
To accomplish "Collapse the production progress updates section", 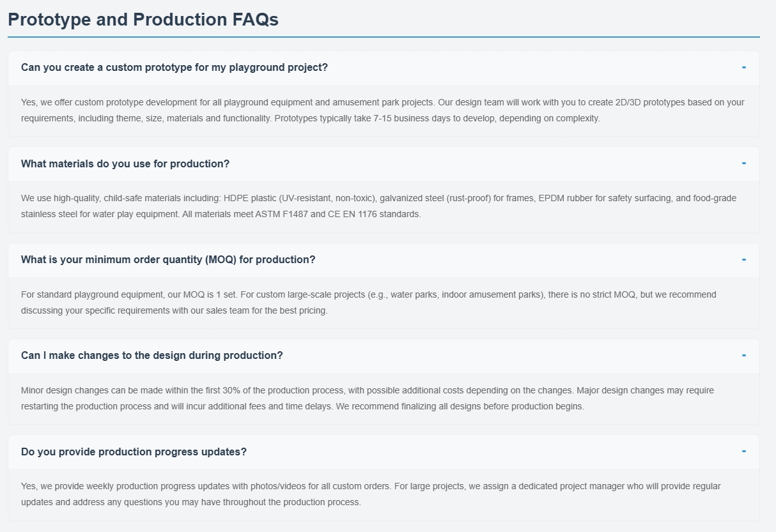I will tap(743, 452).
